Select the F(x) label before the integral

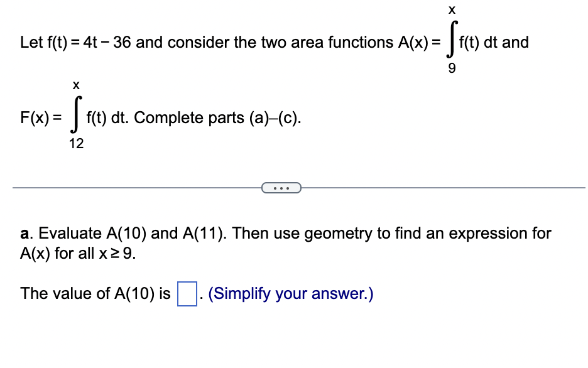point(36,117)
